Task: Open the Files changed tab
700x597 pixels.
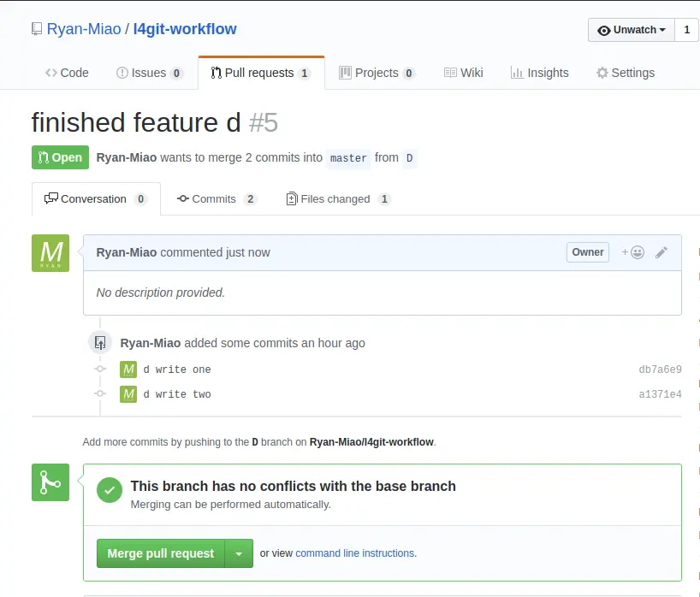Action: pyautogui.click(x=338, y=199)
